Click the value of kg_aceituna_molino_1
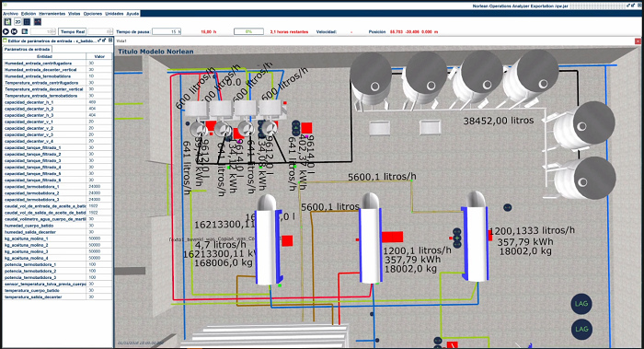This screenshot has height=349, width=644. point(99,238)
